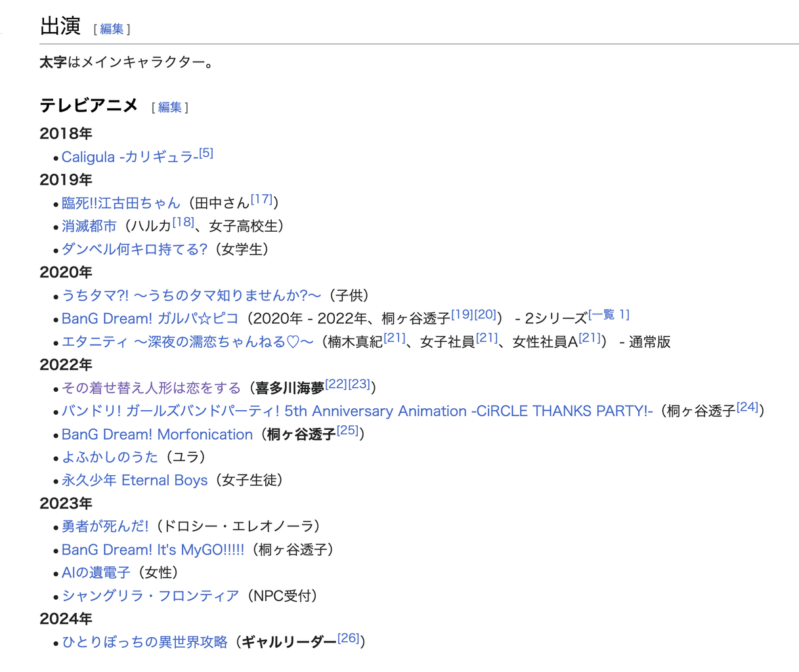
Task: Open footnote [5] next to Caligula
Action: point(206,153)
